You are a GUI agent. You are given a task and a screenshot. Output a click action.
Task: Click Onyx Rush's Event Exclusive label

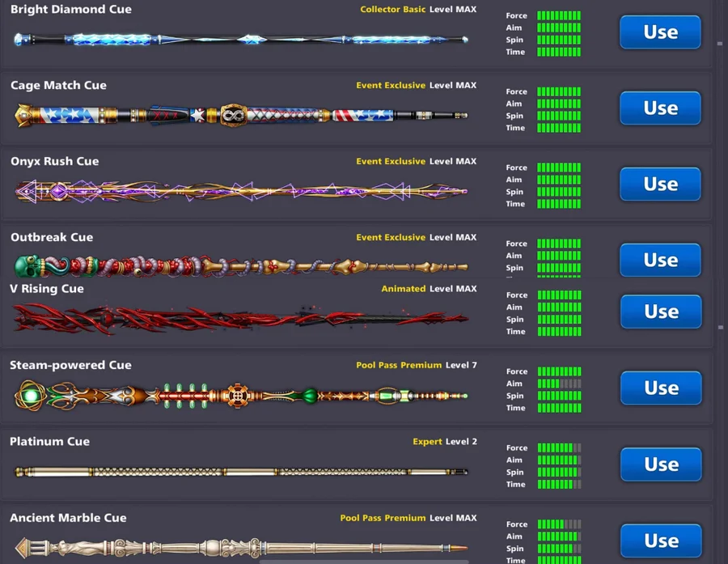(391, 161)
